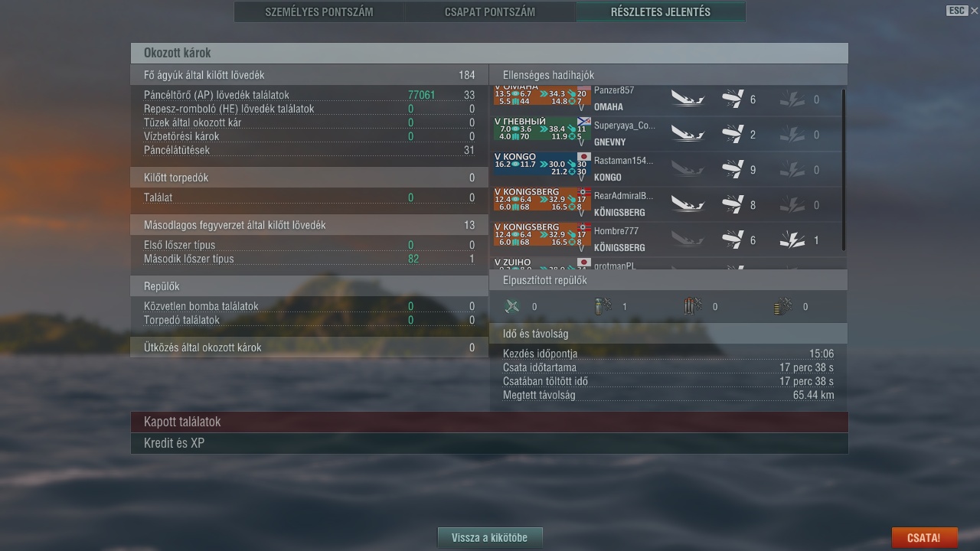
Task: Click the shell hits icon in Rastaman Kongo row
Action: point(733,169)
